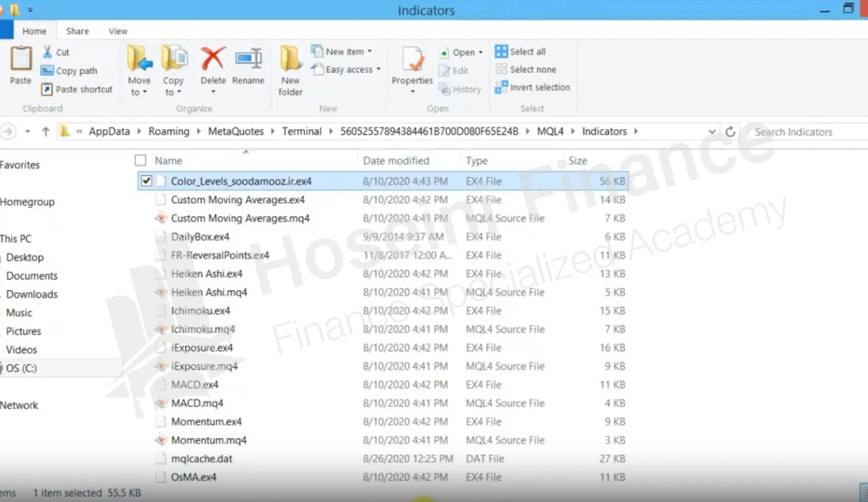The image size is (868, 502).
Task: Select Documents in the navigation pane
Action: 32,276
